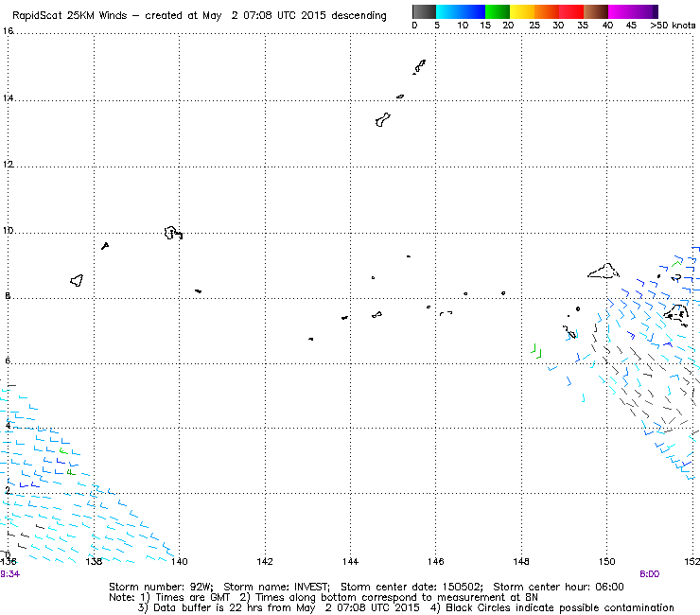Screen dimensions: 700x615
Task: Click the latitude label 10
Action: [x=8, y=231]
